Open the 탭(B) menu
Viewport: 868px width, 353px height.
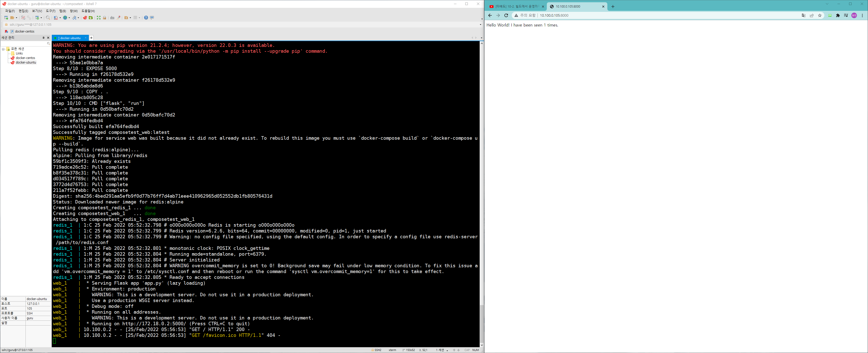[63, 11]
